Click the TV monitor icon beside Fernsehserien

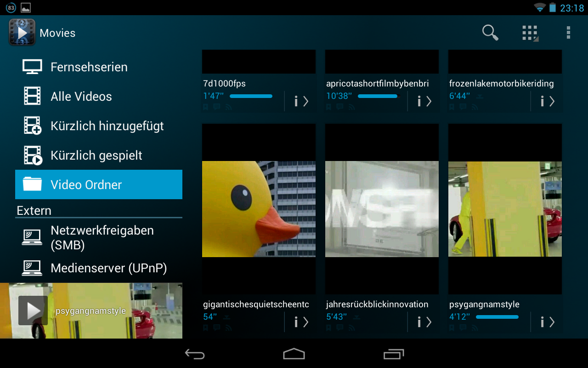(x=33, y=67)
